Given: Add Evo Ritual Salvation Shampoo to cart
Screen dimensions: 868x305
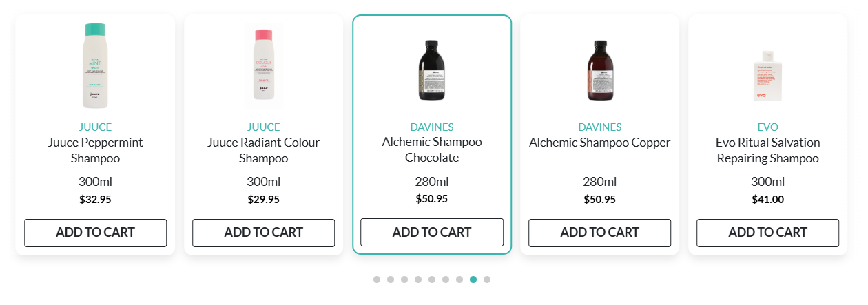Looking at the screenshot, I should coord(767,233).
